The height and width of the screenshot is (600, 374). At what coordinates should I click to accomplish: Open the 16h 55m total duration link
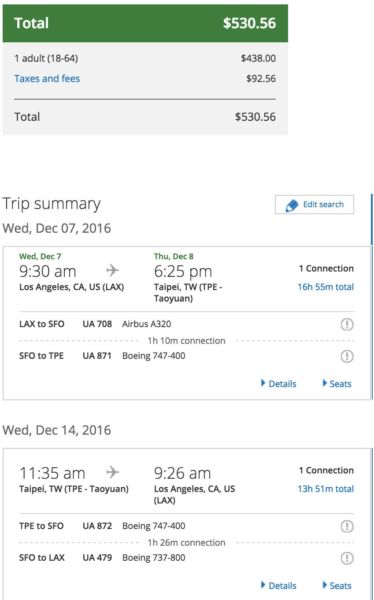326,287
